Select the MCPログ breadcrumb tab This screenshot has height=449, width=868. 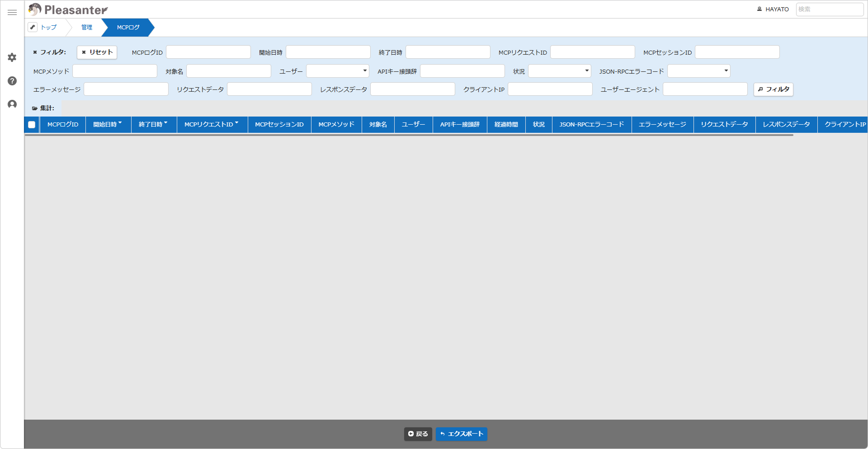point(128,28)
